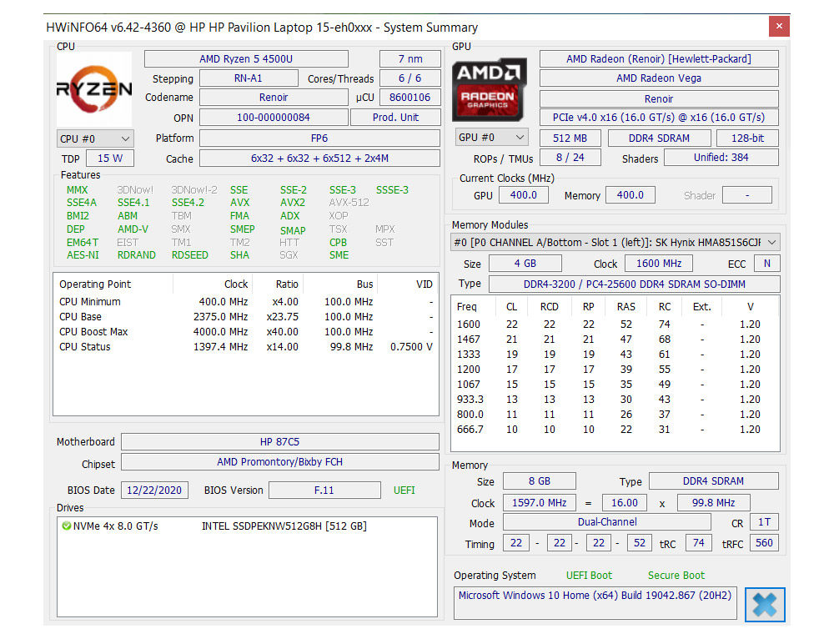Click the AMD-V feature label

[133, 229]
